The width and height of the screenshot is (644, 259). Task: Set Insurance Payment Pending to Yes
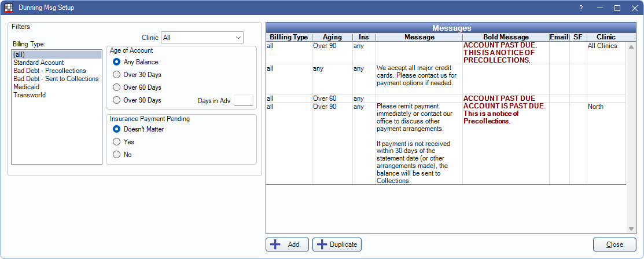pos(117,142)
